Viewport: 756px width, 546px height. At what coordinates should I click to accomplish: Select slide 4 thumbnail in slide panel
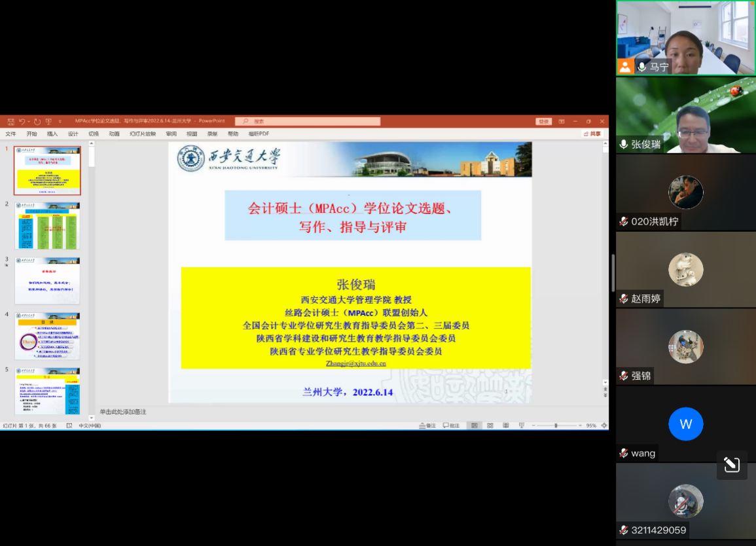click(47, 336)
